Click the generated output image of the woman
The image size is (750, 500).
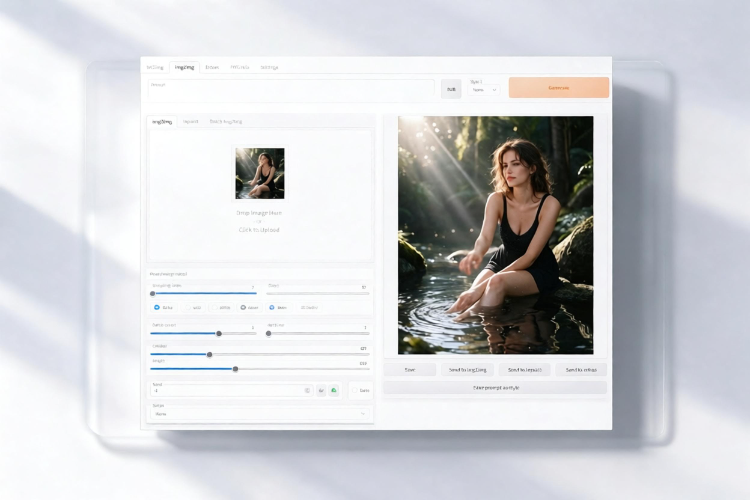(496, 235)
